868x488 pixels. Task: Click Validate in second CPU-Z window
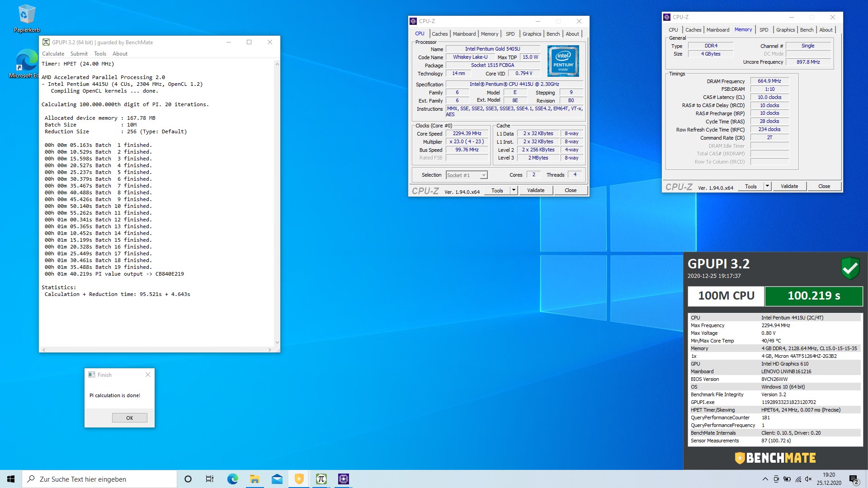(x=789, y=186)
